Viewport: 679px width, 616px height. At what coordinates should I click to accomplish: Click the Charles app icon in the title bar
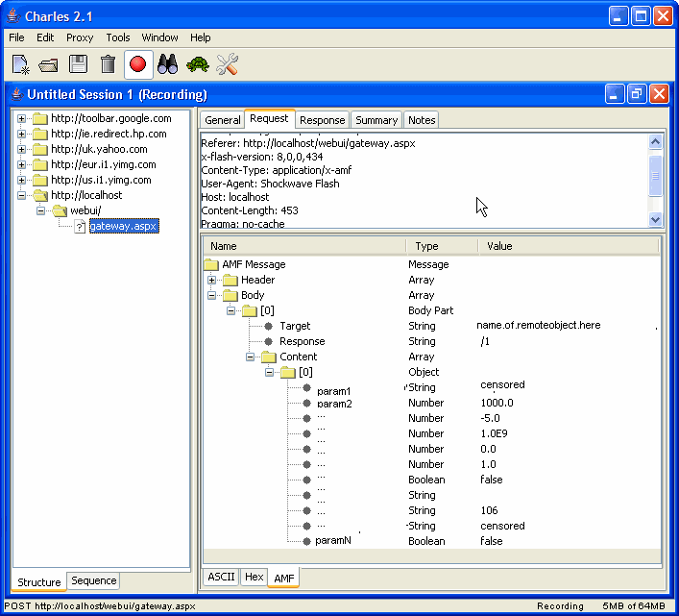(13, 16)
